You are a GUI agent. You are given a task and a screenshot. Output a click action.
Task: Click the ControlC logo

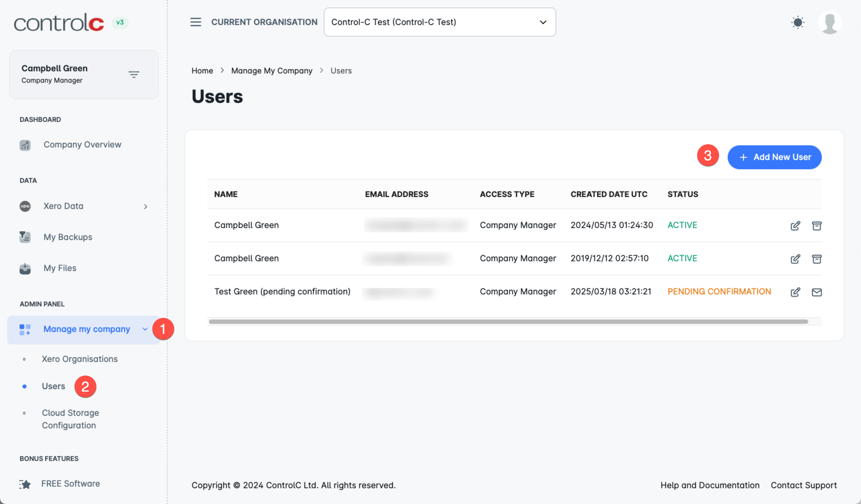(59, 23)
